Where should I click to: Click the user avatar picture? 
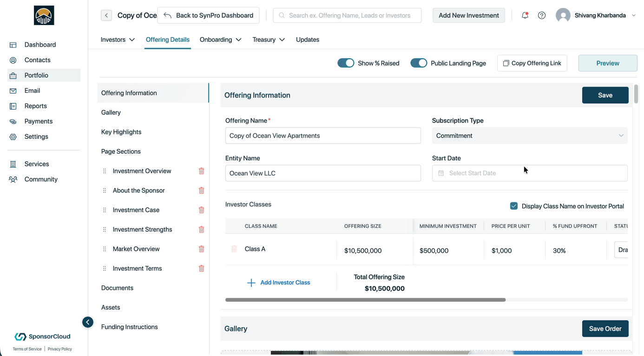(563, 15)
